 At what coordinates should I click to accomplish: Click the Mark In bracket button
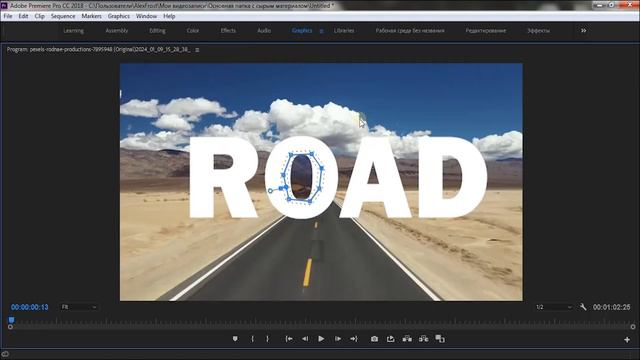click(253, 339)
